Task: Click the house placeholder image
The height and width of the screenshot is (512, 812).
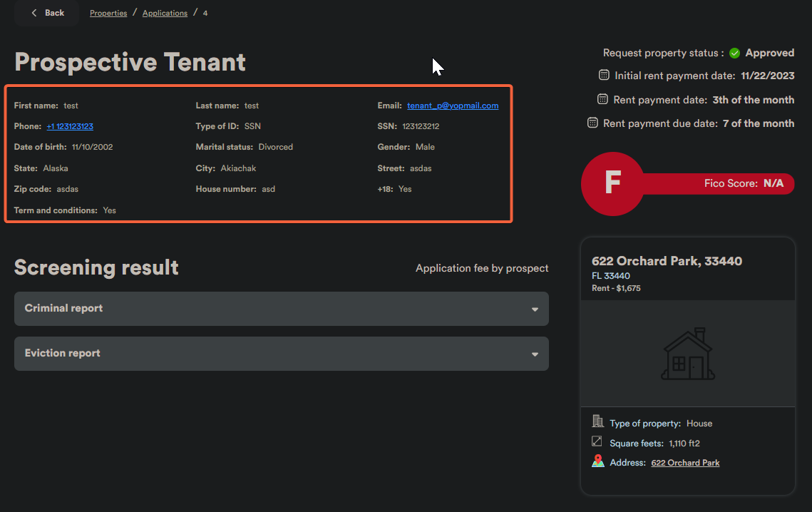Action: coord(687,354)
